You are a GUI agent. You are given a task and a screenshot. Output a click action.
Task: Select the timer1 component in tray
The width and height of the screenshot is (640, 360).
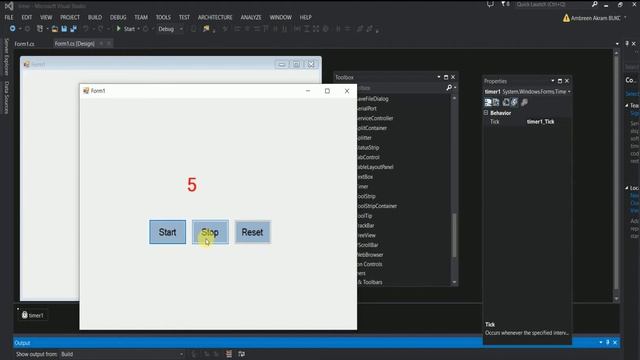click(x=33, y=315)
